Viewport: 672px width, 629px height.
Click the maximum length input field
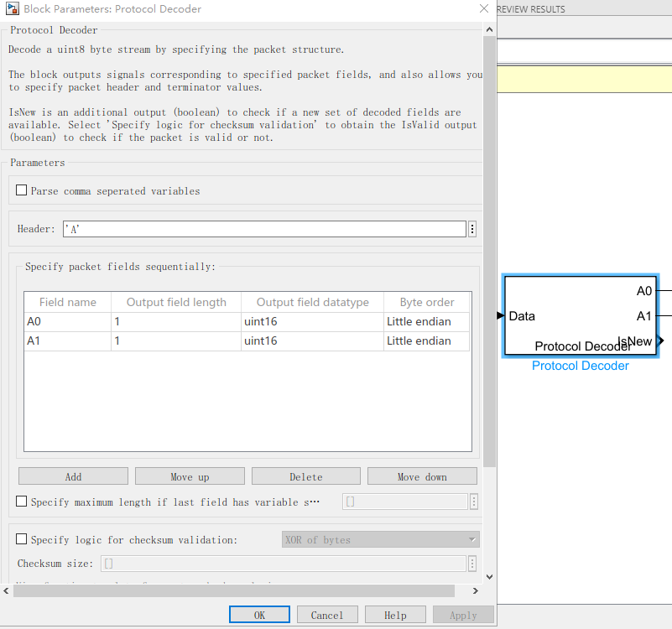pos(405,502)
